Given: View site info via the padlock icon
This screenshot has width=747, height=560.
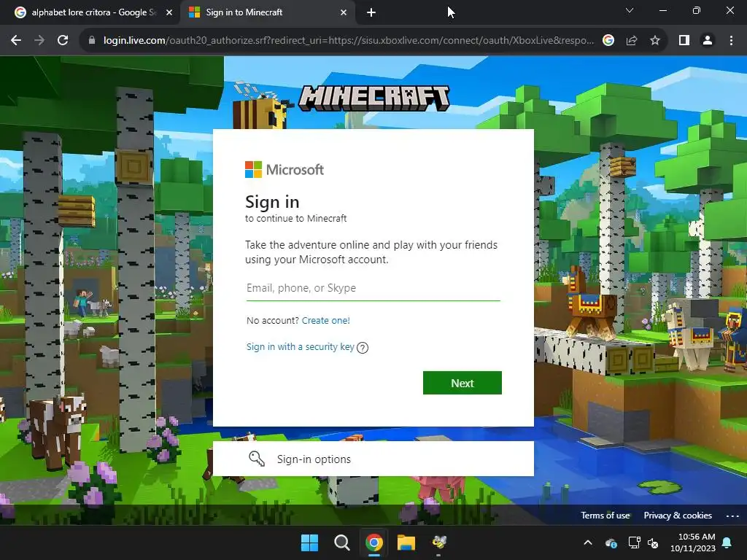Looking at the screenshot, I should 92,41.
